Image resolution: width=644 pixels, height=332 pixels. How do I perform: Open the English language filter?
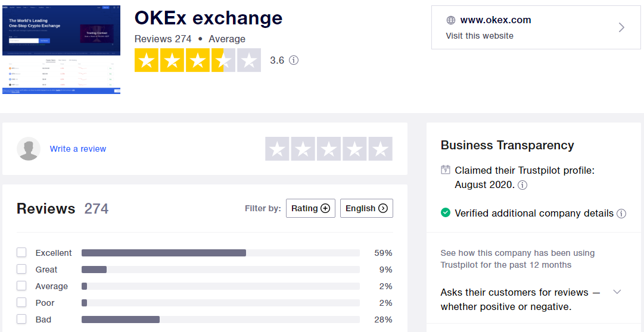[366, 208]
